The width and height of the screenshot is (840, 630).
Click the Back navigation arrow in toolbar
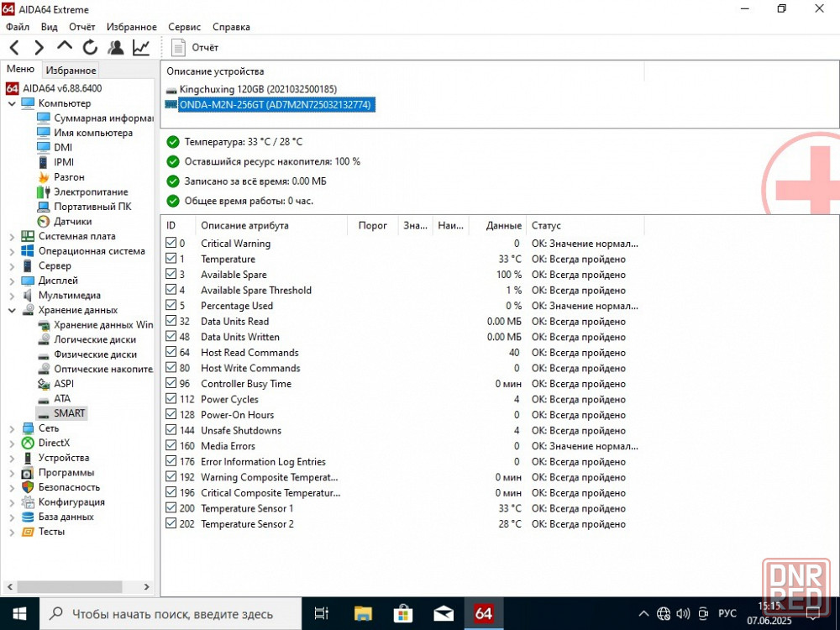click(15, 48)
